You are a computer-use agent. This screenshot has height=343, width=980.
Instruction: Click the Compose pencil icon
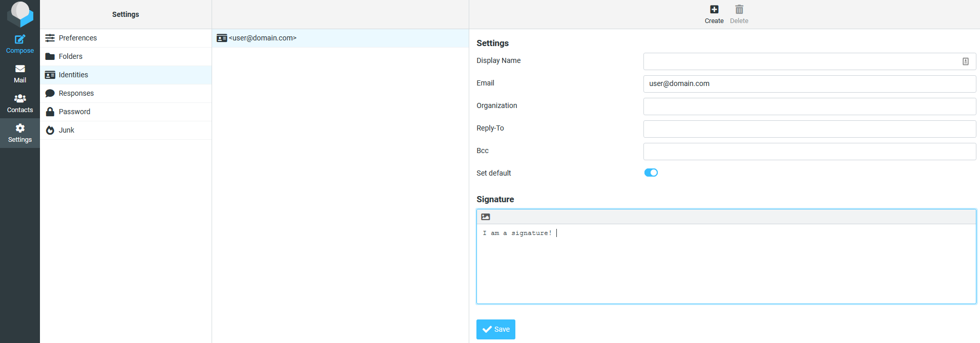coord(20,39)
